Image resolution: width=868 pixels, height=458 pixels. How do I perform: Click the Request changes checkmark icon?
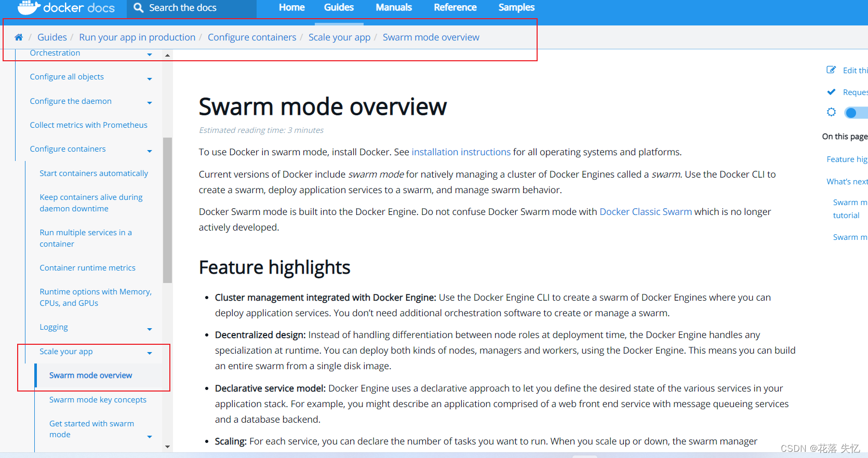[x=831, y=92]
